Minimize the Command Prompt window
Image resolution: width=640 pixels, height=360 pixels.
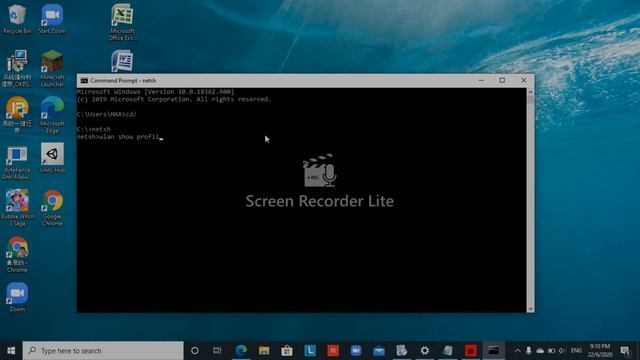pyautogui.click(x=481, y=80)
